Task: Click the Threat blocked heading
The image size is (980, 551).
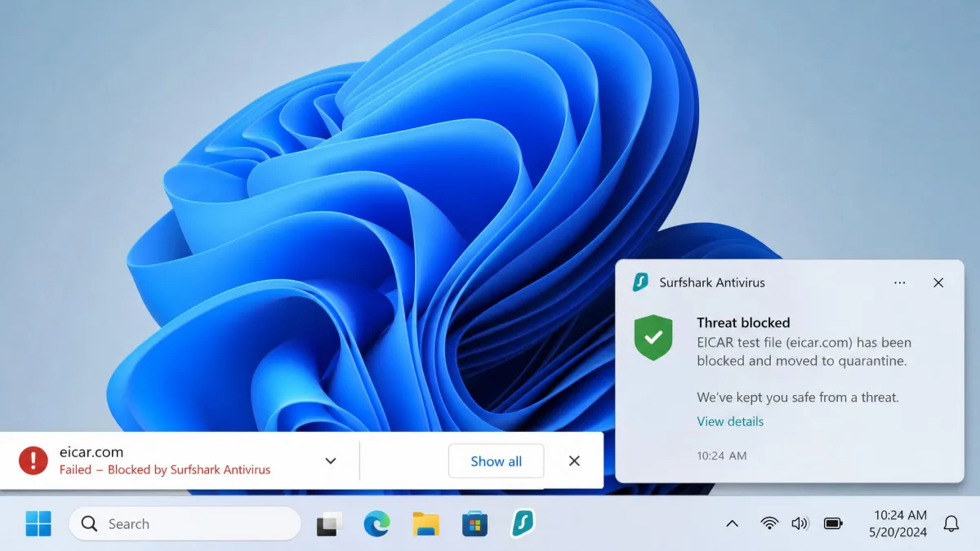Action: coord(743,322)
